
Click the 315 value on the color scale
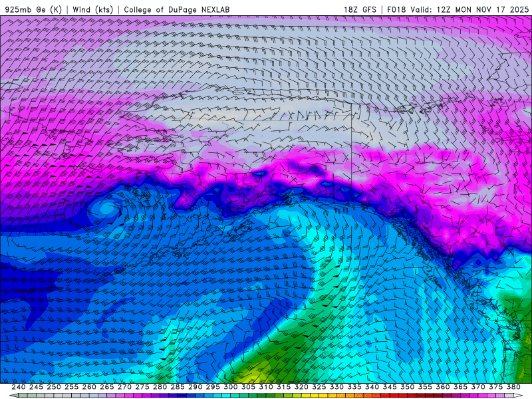click(x=284, y=387)
